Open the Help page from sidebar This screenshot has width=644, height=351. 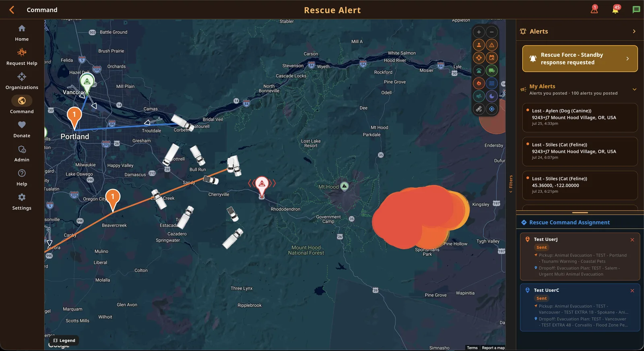pyautogui.click(x=22, y=178)
